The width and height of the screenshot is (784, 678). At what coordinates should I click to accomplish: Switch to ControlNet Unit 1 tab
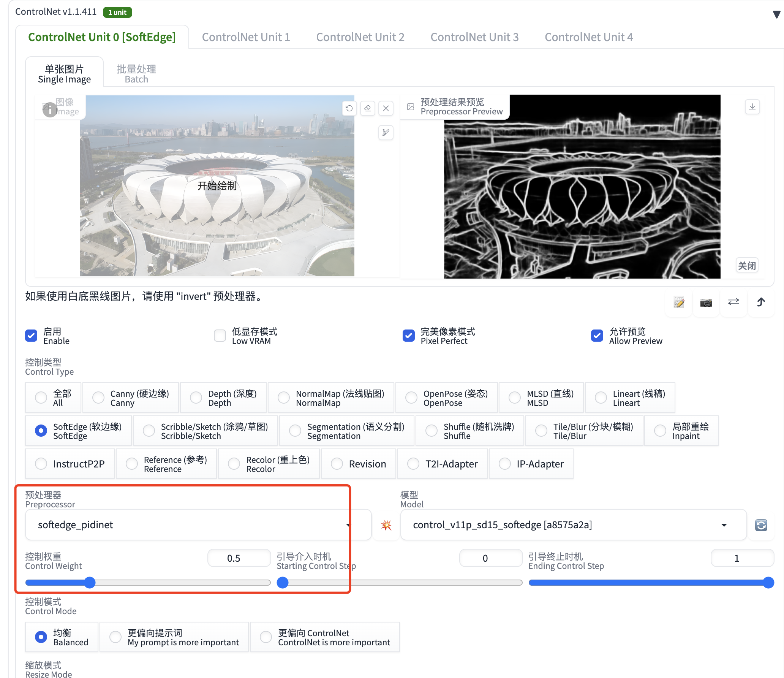tap(246, 37)
